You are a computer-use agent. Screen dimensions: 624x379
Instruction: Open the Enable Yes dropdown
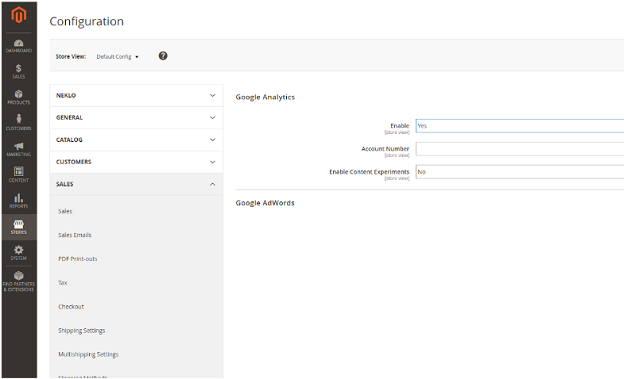coord(520,126)
